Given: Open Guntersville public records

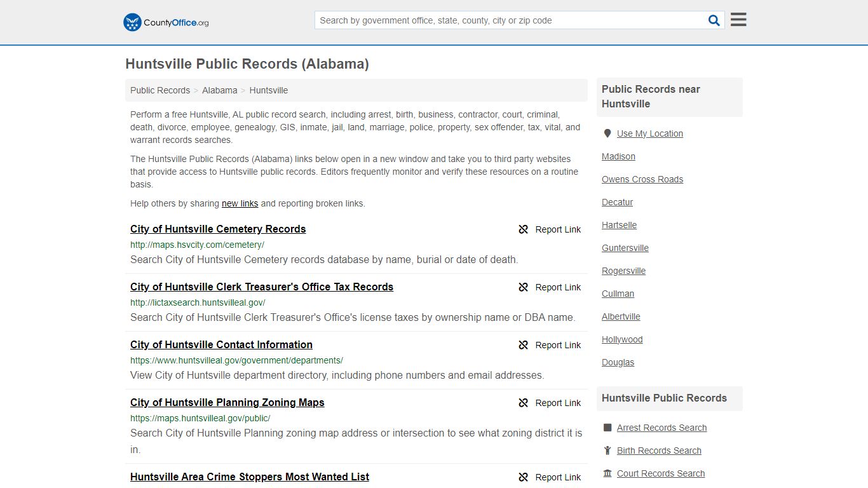Looking at the screenshot, I should [x=625, y=248].
